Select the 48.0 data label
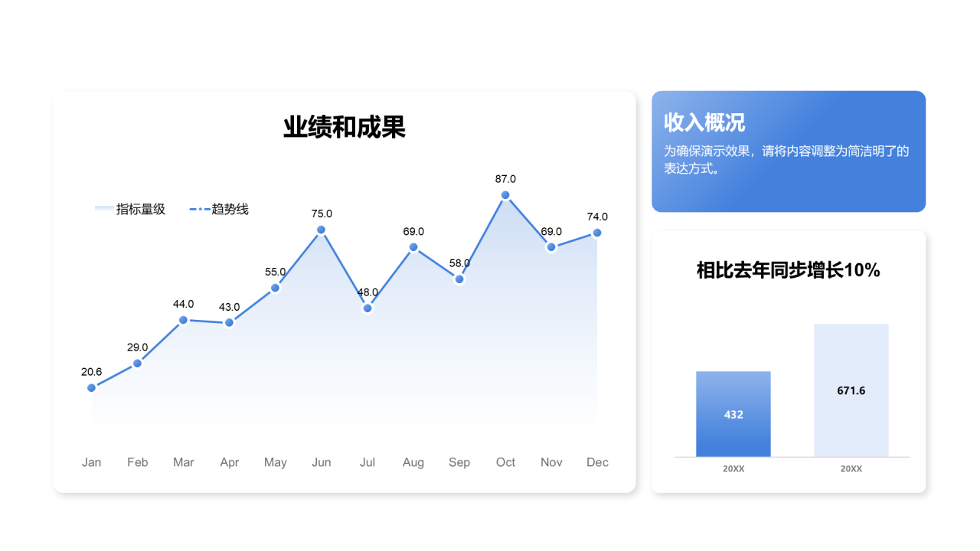Viewport: 980px width, 551px height. tap(367, 292)
